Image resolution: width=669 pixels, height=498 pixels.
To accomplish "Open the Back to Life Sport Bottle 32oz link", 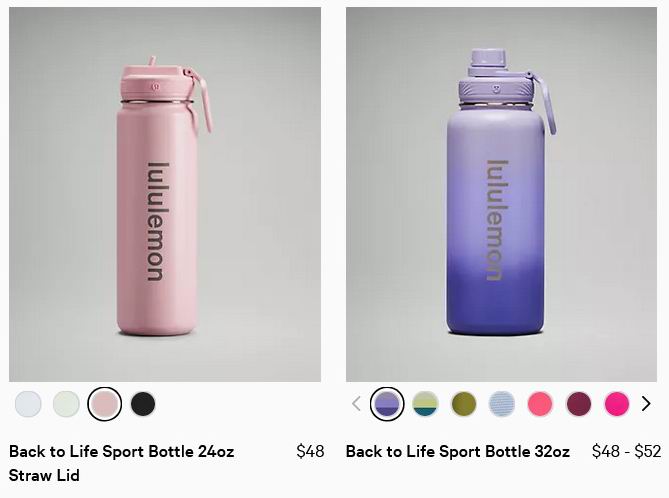I will click(x=458, y=451).
